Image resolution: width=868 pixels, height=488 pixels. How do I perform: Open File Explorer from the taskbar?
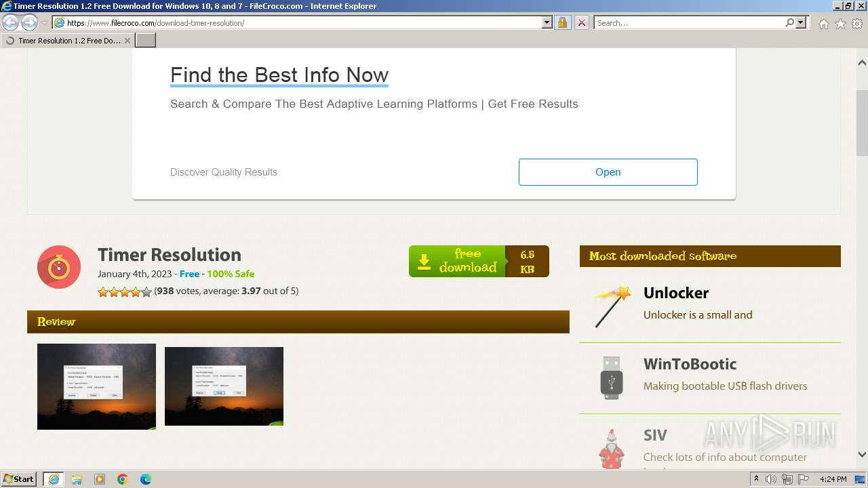(x=77, y=479)
